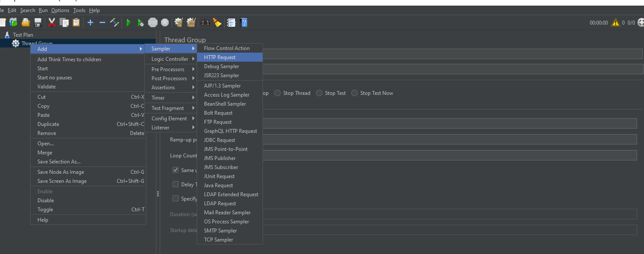Select JDBC Request sampler entry
This screenshot has height=254, width=644.
tap(220, 140)
